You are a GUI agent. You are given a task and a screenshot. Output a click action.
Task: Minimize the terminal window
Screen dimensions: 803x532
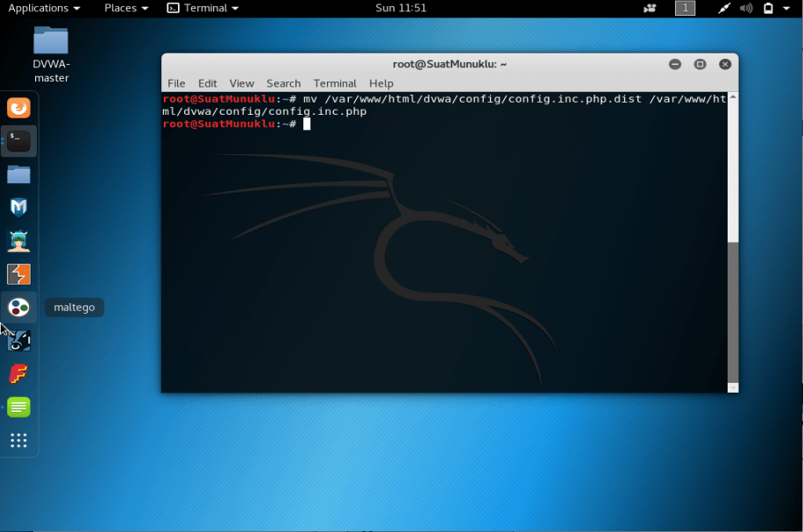coord(675,64)
